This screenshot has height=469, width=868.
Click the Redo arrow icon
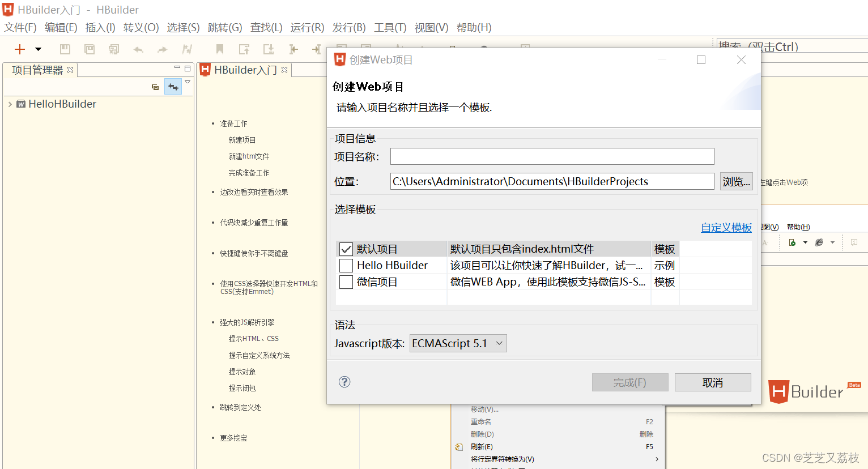point(163,49)
